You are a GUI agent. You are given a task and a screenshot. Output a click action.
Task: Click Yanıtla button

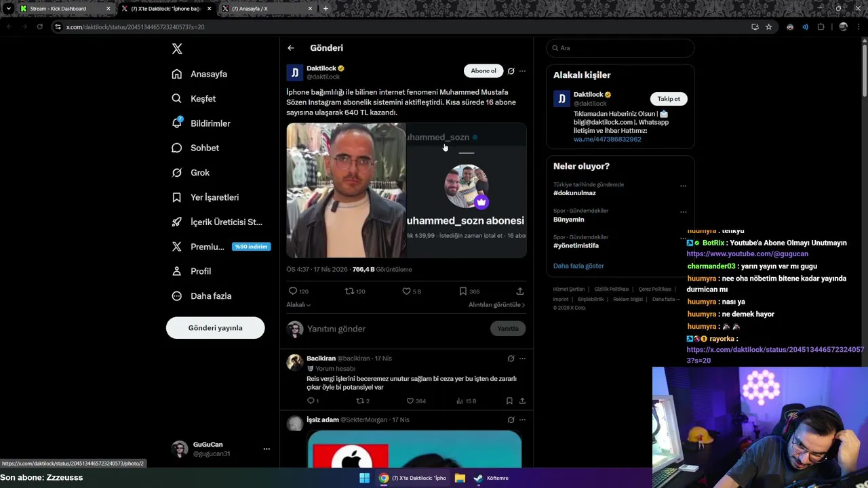click(508, 329)
